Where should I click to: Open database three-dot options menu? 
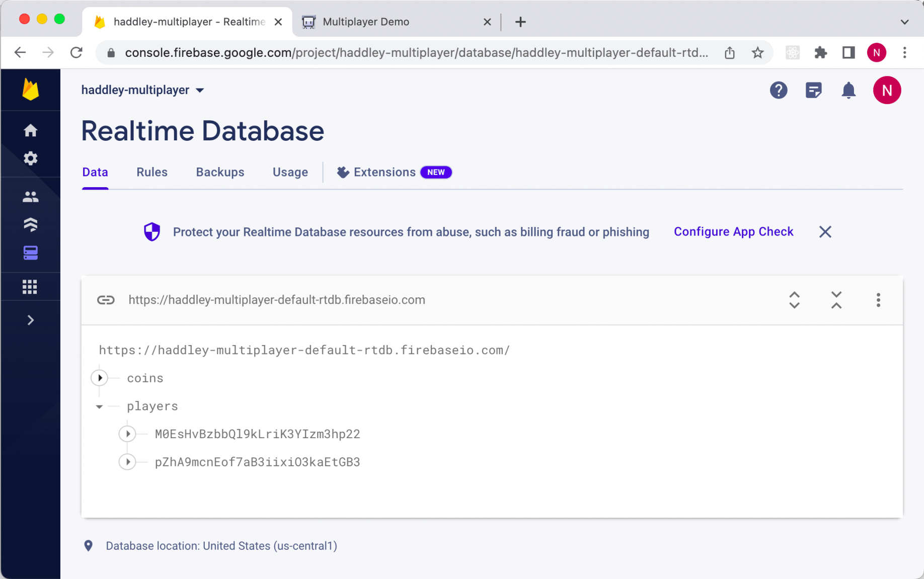pyautogui.click(x=878, y=300)
